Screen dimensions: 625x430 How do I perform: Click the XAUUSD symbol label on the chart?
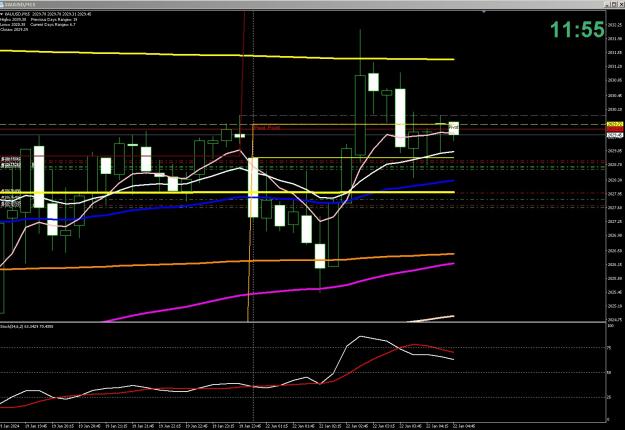18,14
